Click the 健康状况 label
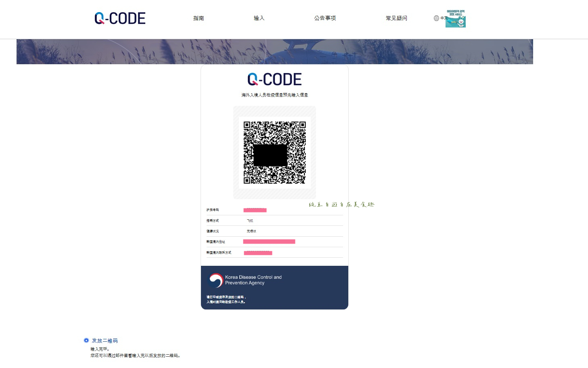The width and height of the screenshot is (588, 368). click(213, 231)
